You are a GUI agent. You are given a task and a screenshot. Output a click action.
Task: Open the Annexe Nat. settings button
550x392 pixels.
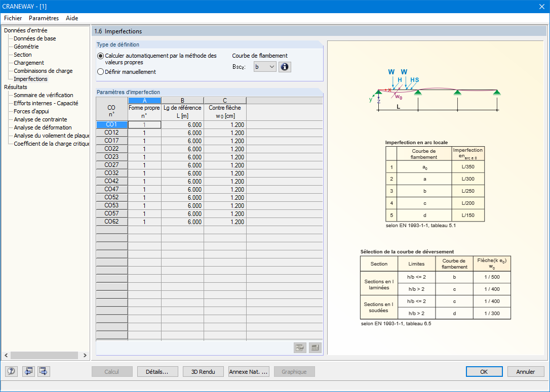pyautogui.click(x=249, y=372)
